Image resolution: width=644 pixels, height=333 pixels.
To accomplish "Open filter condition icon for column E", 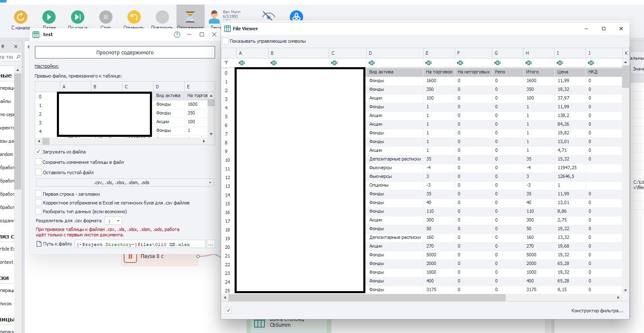I will pyautogui.click(x=429, y=63).
